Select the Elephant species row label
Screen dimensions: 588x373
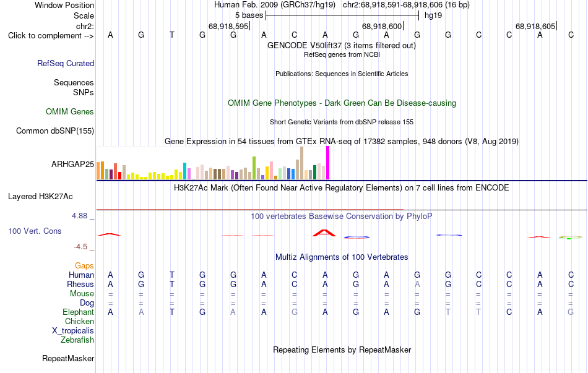78,312
